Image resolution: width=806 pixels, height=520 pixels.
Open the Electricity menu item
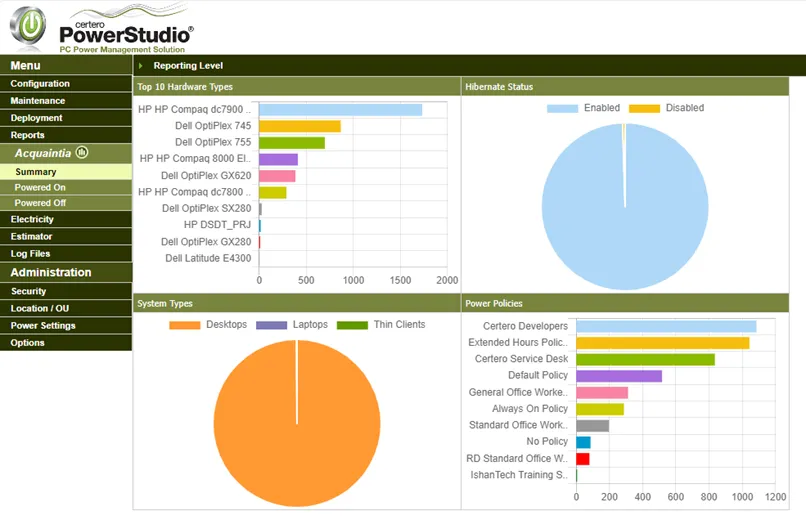(x=32, y=219)
